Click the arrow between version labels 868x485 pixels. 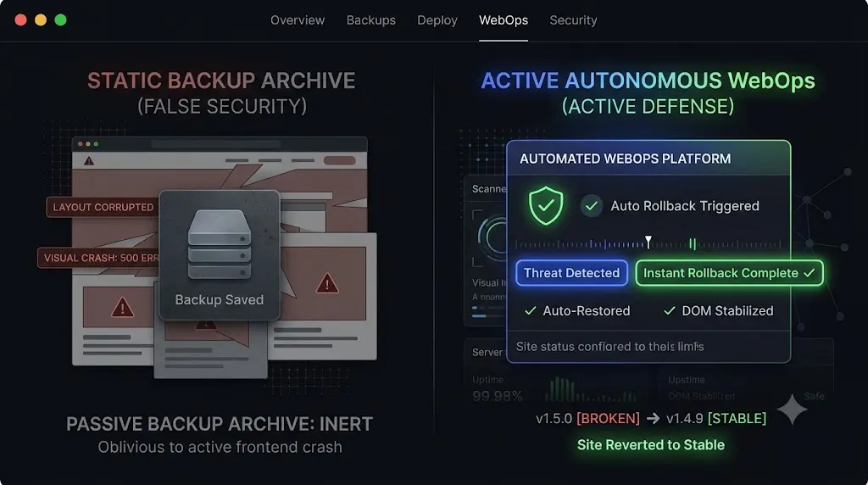(x=654, y=419)
